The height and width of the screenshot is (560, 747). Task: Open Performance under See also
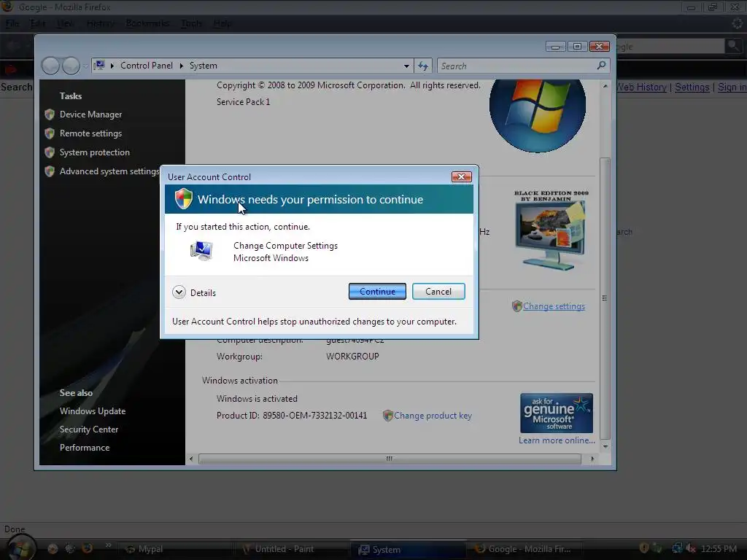point(85,448)
